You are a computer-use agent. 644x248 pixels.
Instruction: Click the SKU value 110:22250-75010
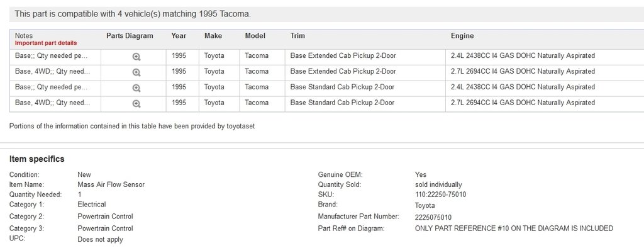coord(440,194)
